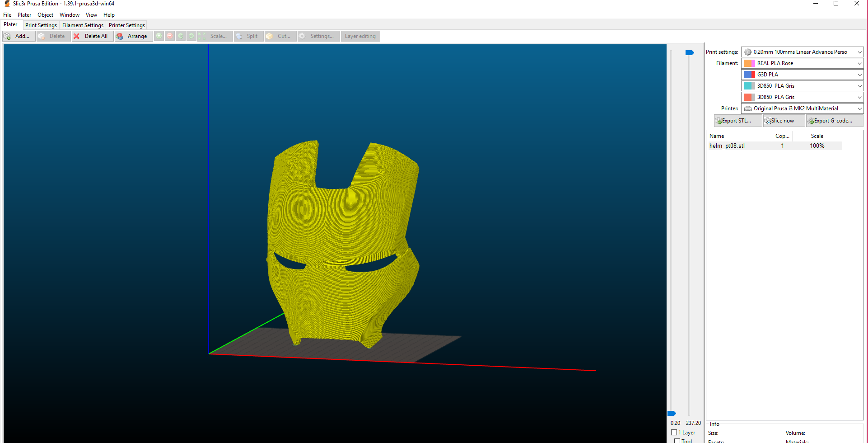Click the 237.20 layer height value
The height and width of the screenshot is (443, 868).
pos(693,423)
